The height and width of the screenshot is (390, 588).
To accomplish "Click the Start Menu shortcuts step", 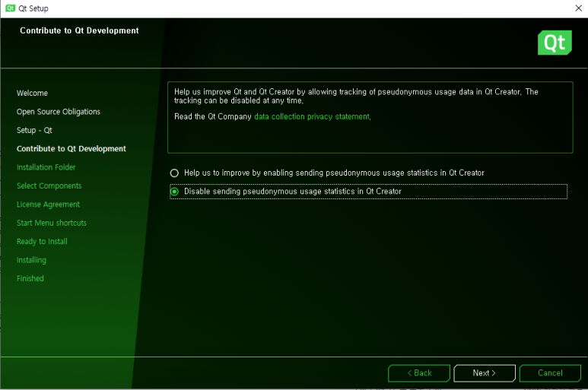I will tap(52, 223).
